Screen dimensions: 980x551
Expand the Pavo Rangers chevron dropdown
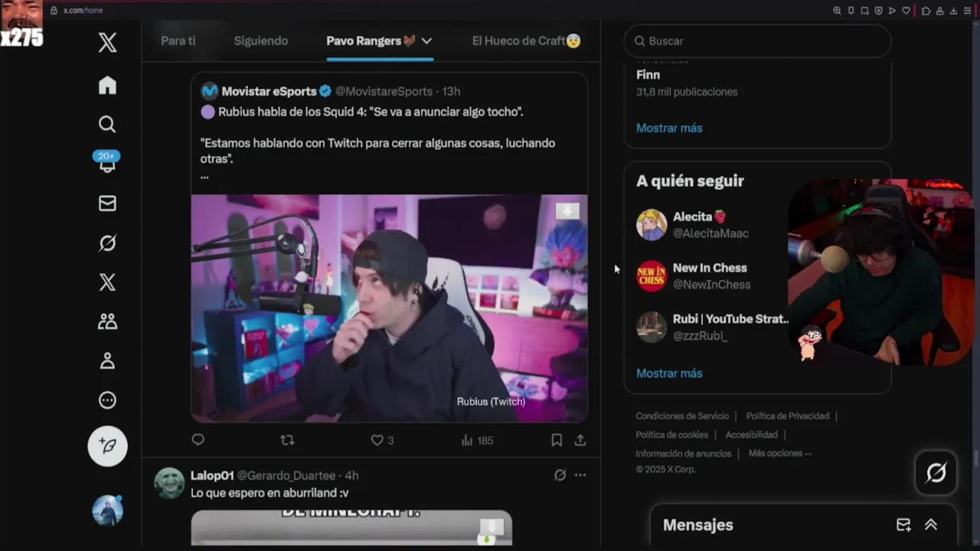(x=426, y=41)
